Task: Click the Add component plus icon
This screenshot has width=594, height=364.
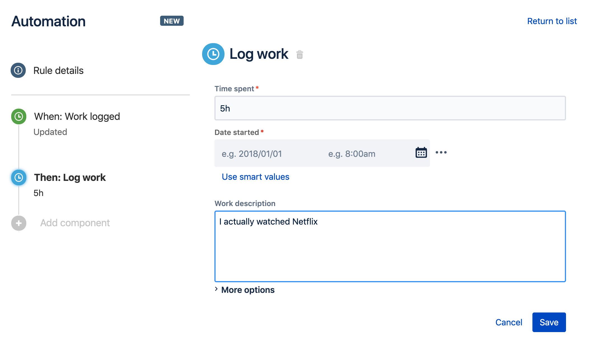Action: point(19,223)
